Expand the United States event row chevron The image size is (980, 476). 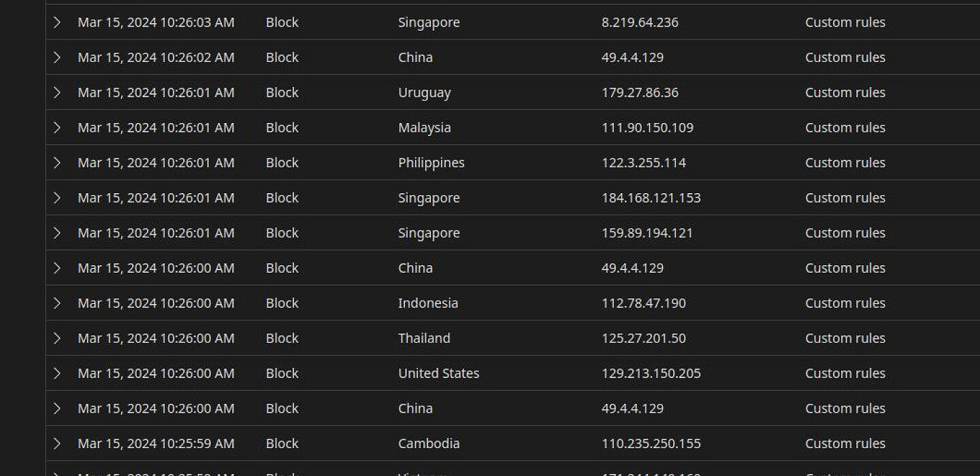tap(57, 373)
